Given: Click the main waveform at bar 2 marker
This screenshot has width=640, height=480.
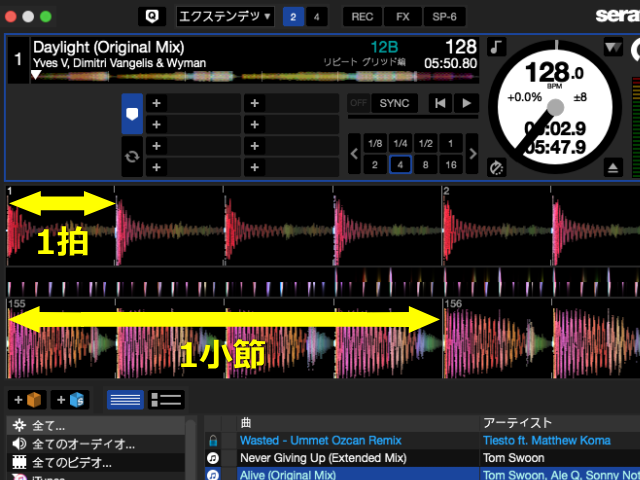Looking at the screenshot, I should [x=446, y=191].
